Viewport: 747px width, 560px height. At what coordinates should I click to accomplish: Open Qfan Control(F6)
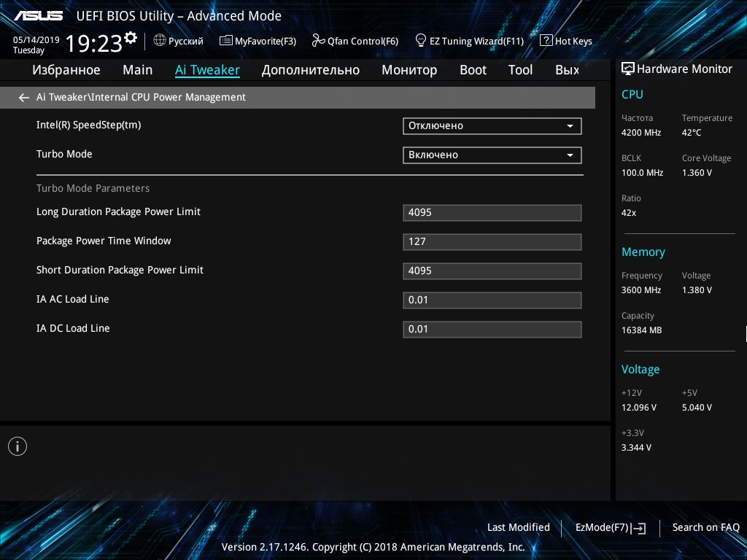click(363, 41)
